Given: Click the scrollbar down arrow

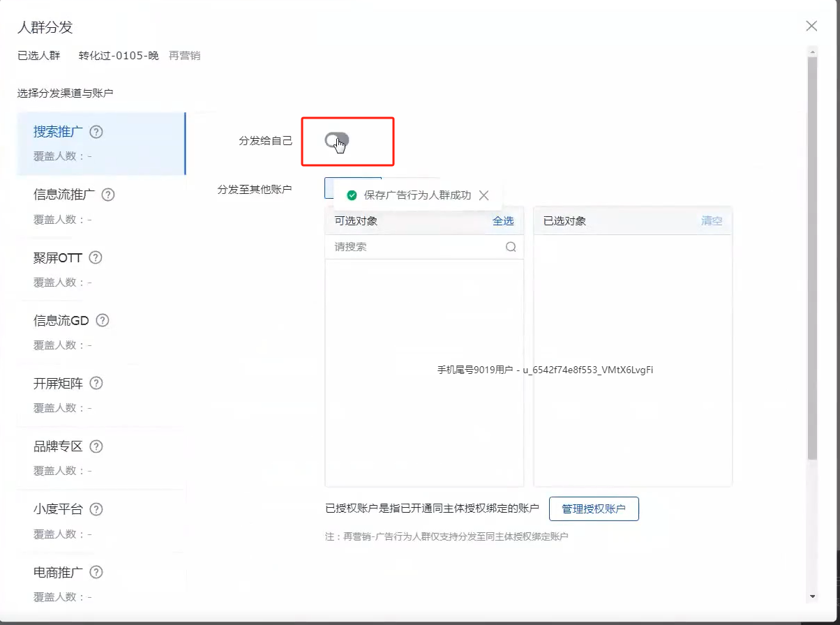Looking at the screenshot, I should tap(811, 597).
